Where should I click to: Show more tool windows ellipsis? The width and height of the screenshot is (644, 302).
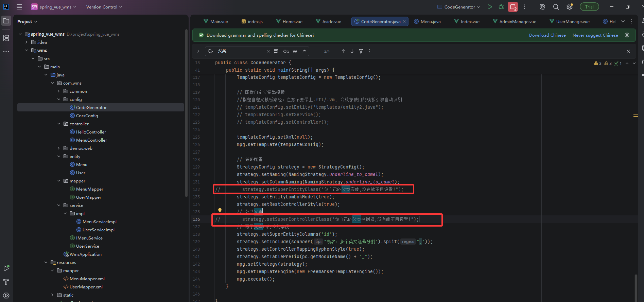tap(6, 52)
